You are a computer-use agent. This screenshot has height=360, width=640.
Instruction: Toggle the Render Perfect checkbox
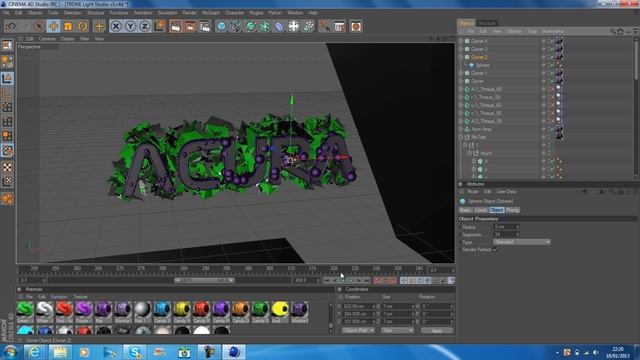tap(495, 250)
